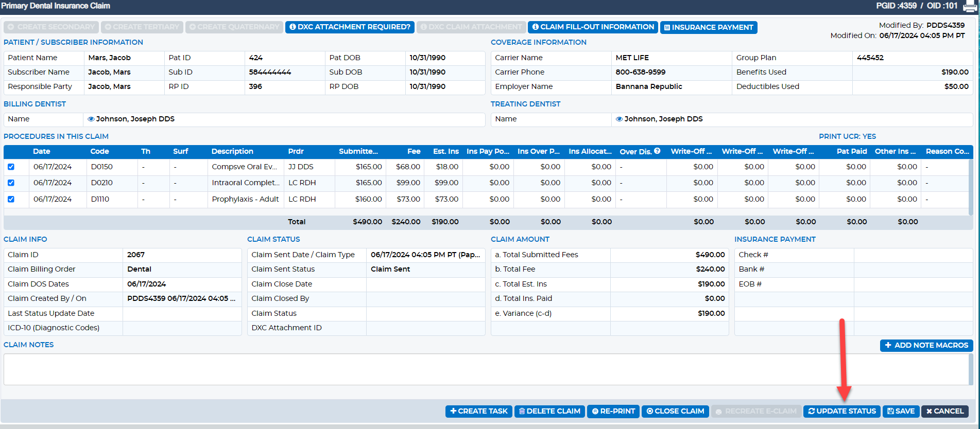Click Add Note Macros button

926,345
